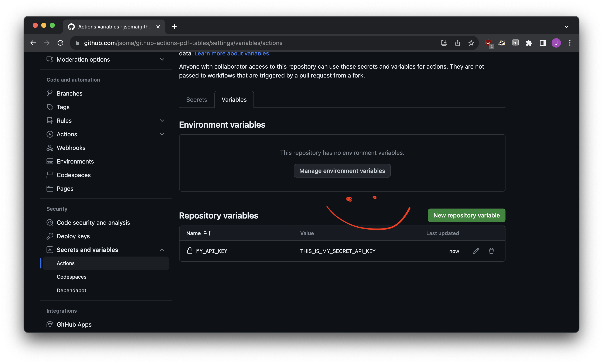Open Environments settings in the sidebar
Screen dimensions: 603x364
point(75,161)
